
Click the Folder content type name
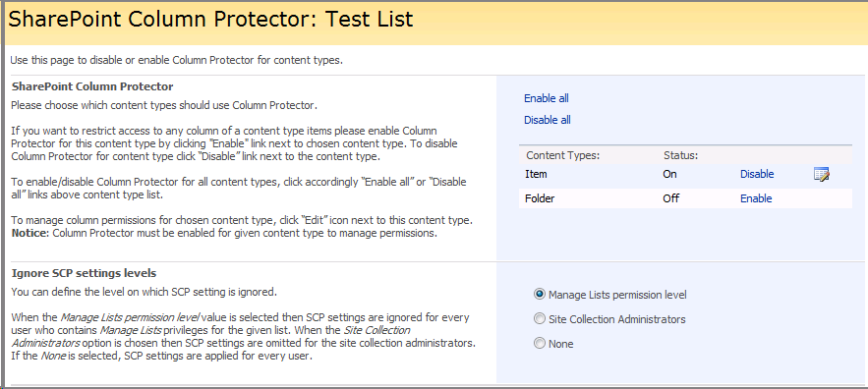[540, 198]
